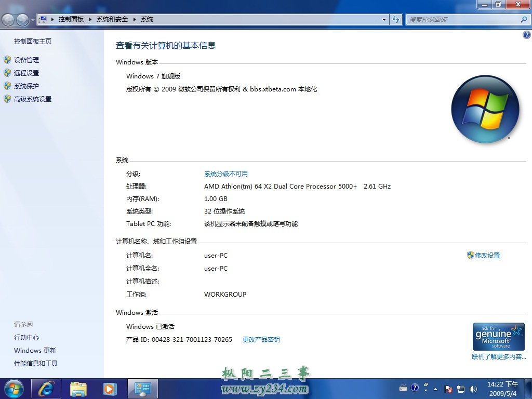Click the shield icon beside 系统保护
The height and width of the screenshot is (399, 532).
[x=7, y=86]
